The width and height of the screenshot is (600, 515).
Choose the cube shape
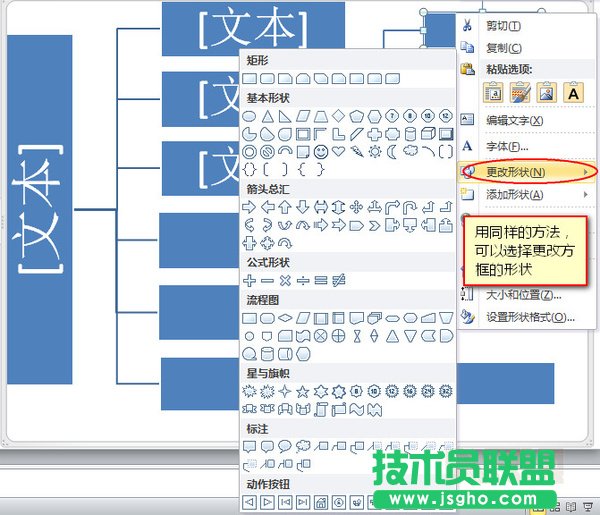tap(428, 134)
